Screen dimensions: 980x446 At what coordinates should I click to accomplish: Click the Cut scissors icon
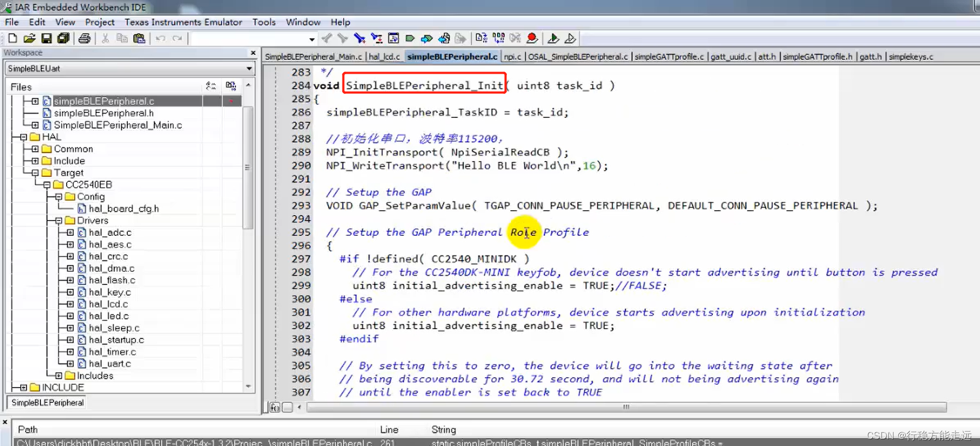(x=105, y=38)
